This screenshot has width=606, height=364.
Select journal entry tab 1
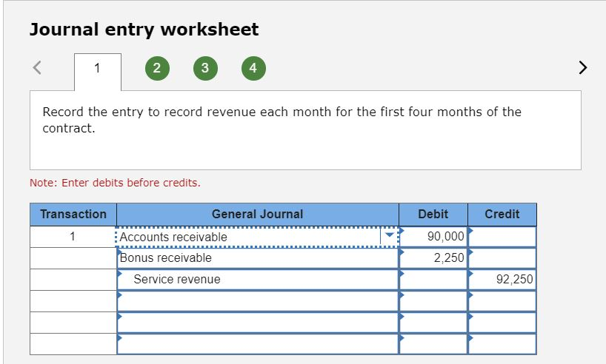click(97, 72)
